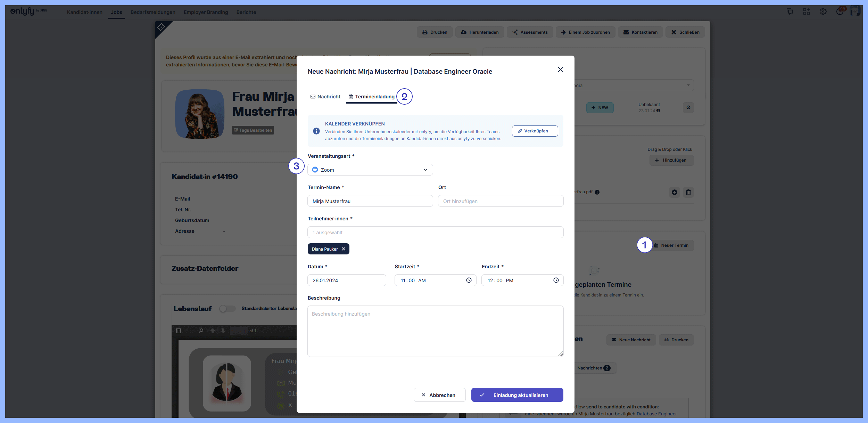The image size is (868, 423).
Task: Open the Teilnehmer·innen selection field
Action: [x=435, y=232]
